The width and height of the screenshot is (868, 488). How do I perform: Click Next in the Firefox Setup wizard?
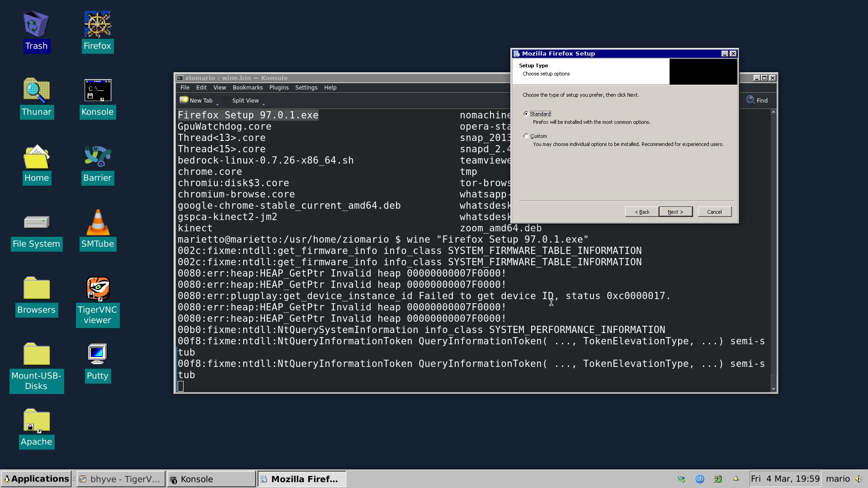pos(675,211)
